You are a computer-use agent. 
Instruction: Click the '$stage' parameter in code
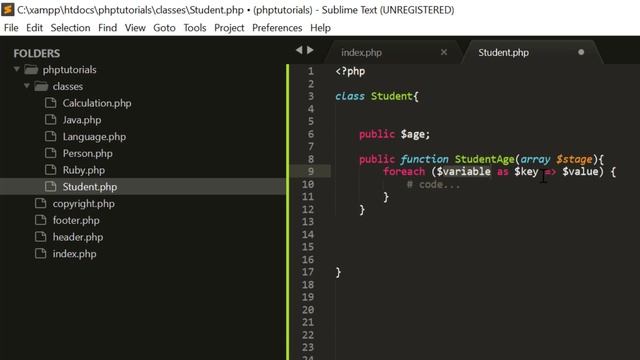click(x=574, y=159)
